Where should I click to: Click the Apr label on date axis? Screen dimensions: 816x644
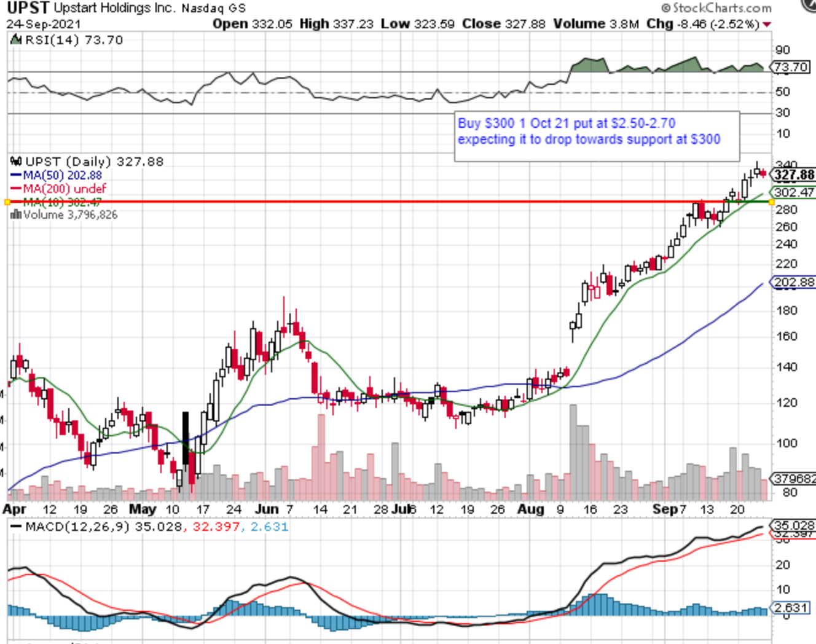click(x=14, y=509)
